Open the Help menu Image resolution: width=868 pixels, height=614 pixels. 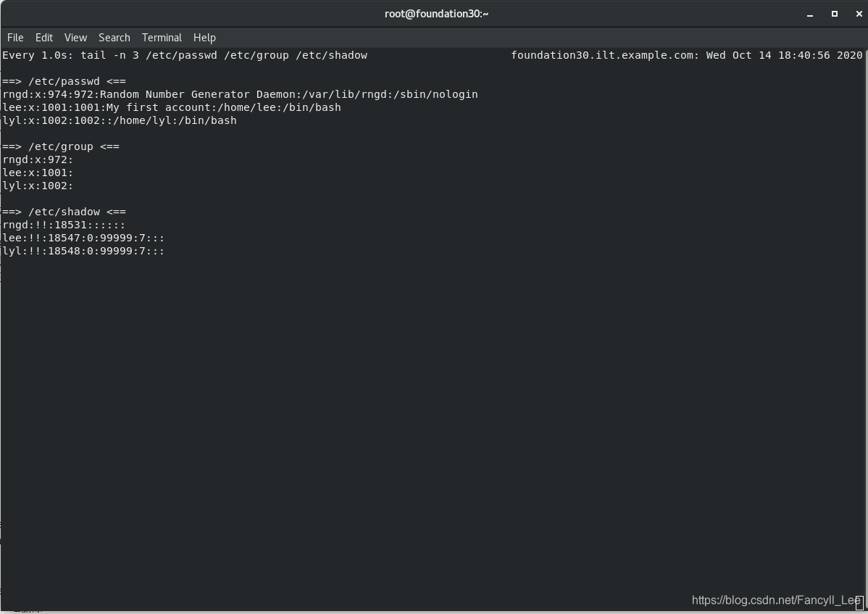204,38
